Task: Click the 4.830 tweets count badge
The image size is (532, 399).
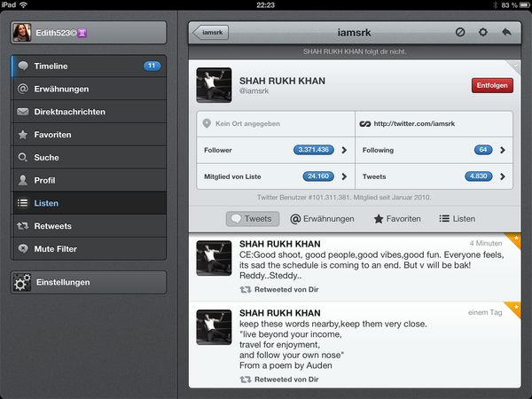Action: tap(479, 176)
